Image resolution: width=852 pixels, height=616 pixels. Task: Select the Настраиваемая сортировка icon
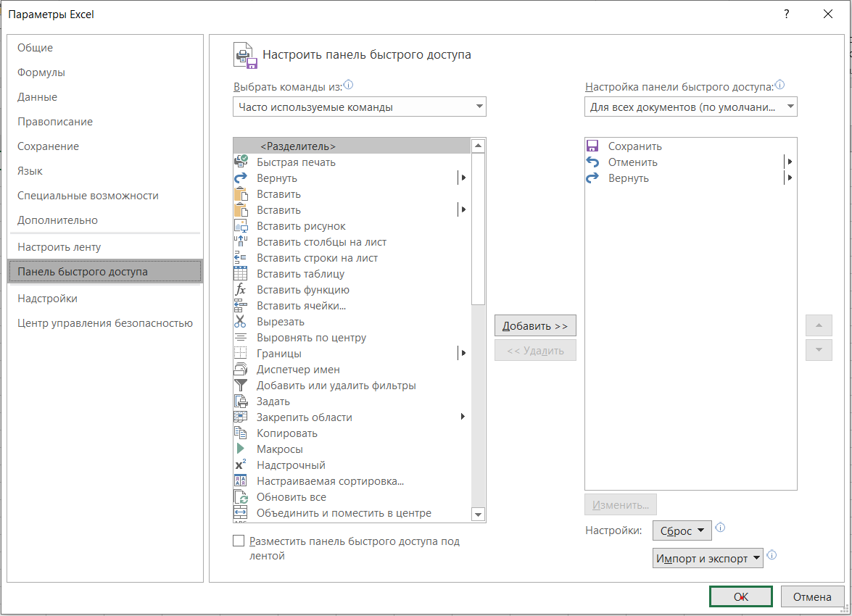pos(241,480)
